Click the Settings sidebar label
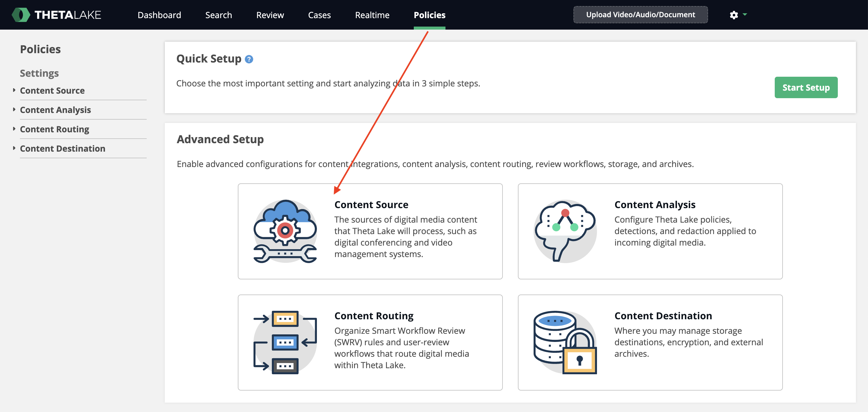Viewport: 868px width, 412px height. tap(39, 73)
